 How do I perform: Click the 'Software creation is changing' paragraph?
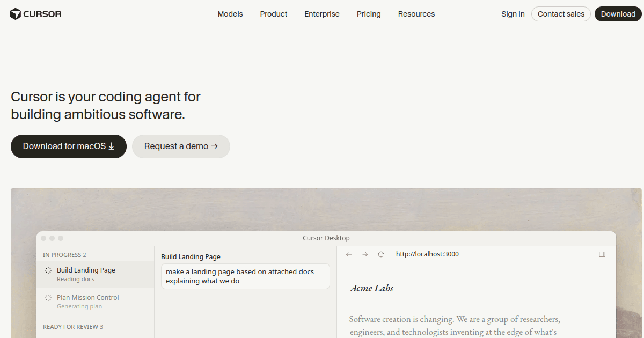pyautogui.click(x=455, y=326)
